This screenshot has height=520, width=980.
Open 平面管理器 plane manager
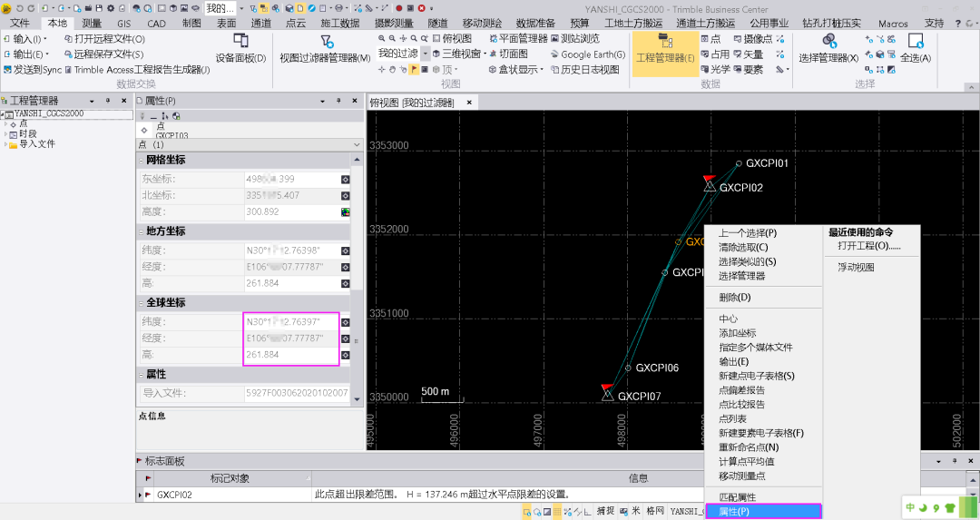coord(518,39)
